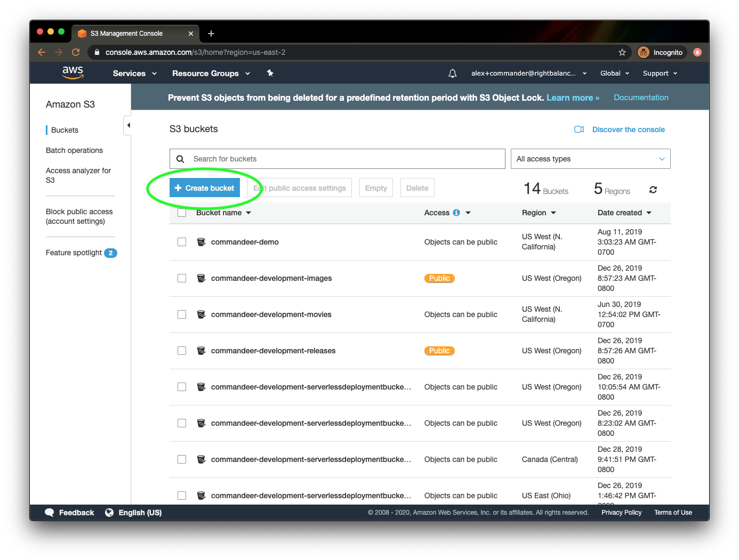Viewport: 739px width, 560px height.
Task: Open the Documentation link
Action: click(641, 98)
